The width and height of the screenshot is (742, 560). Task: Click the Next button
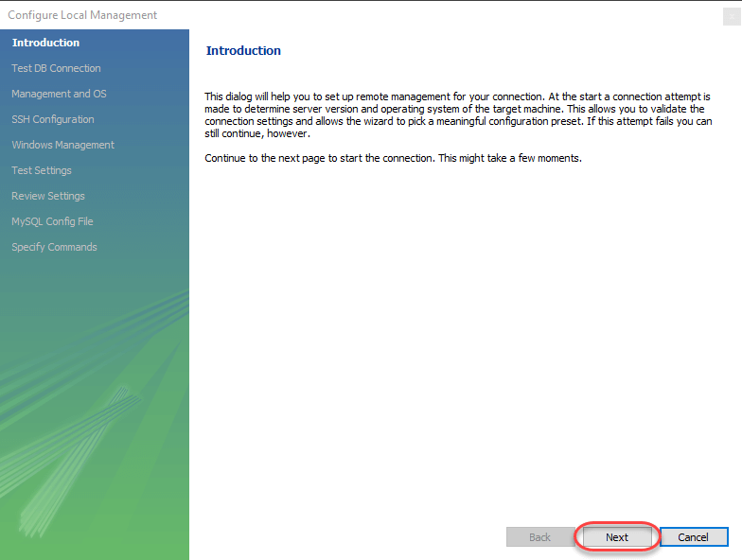(x=616, y=537)
